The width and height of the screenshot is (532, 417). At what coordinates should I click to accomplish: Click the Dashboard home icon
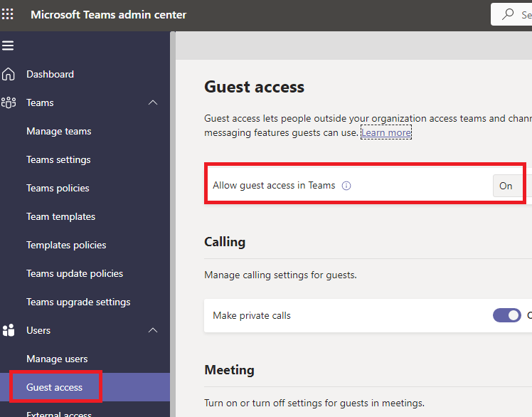point(8,74)
